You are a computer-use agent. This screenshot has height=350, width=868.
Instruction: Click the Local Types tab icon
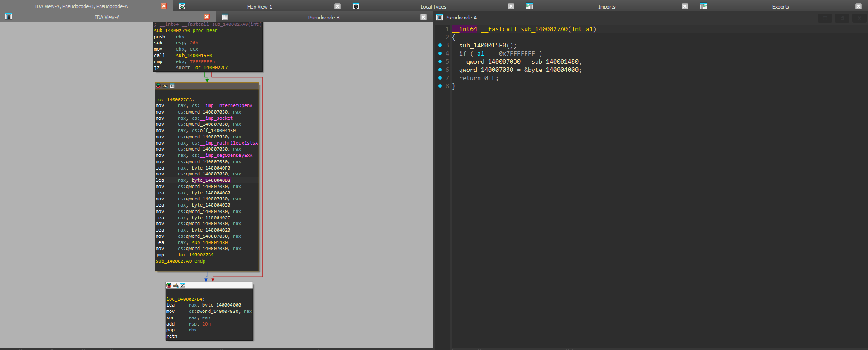(356, 6)
